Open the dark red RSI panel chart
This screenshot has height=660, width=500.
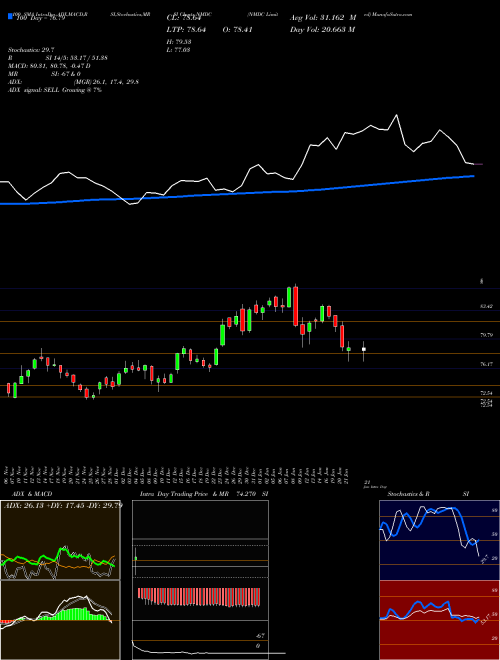(x=439, y=620)
